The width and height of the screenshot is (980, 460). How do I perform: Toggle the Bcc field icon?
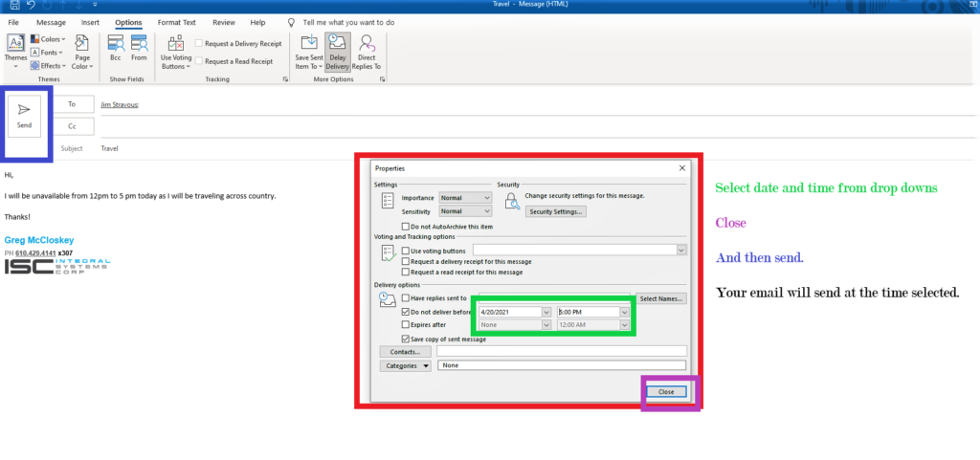pos(116,48)
